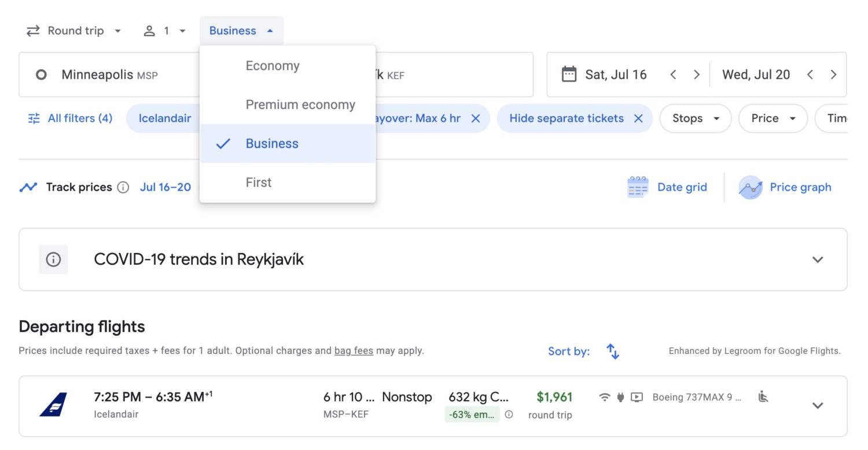Remove the Hide separate tickets filter
The width and height of the screenshot is (868, 450).
[638, 118]
